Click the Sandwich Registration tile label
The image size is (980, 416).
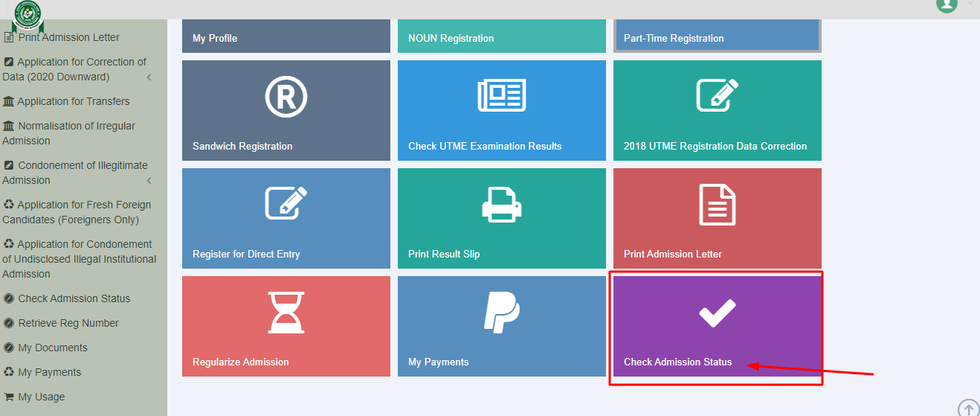click(242, 146)
